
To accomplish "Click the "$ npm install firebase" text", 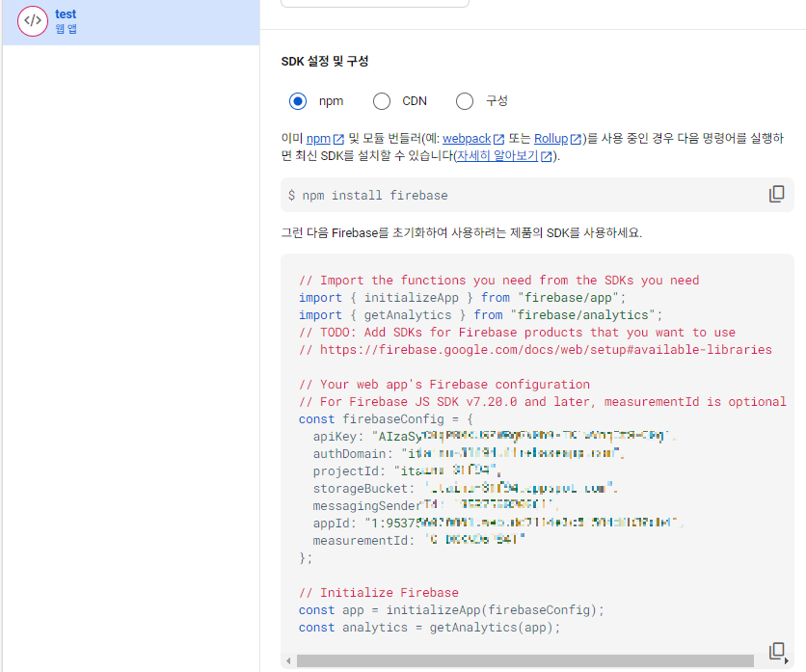I will click(368, 196).
